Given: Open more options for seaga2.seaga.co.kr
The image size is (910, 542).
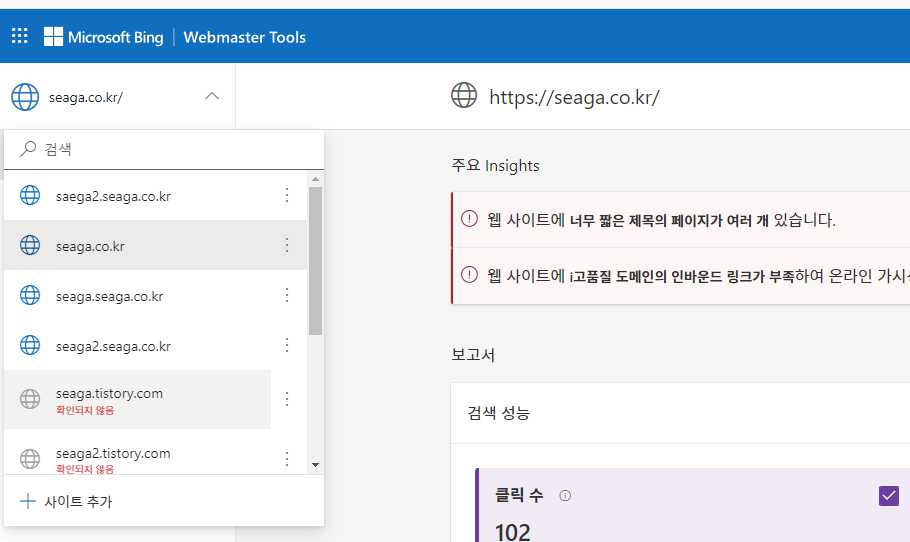Looking at the screenshot, I should click(287, 345).
